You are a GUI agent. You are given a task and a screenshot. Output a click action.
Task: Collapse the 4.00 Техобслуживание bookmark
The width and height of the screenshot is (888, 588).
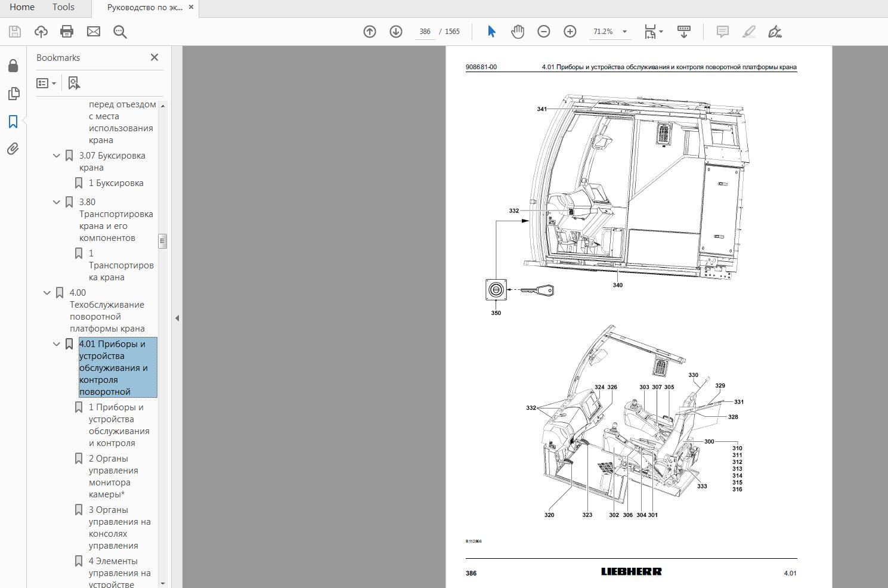click(47, 293)
